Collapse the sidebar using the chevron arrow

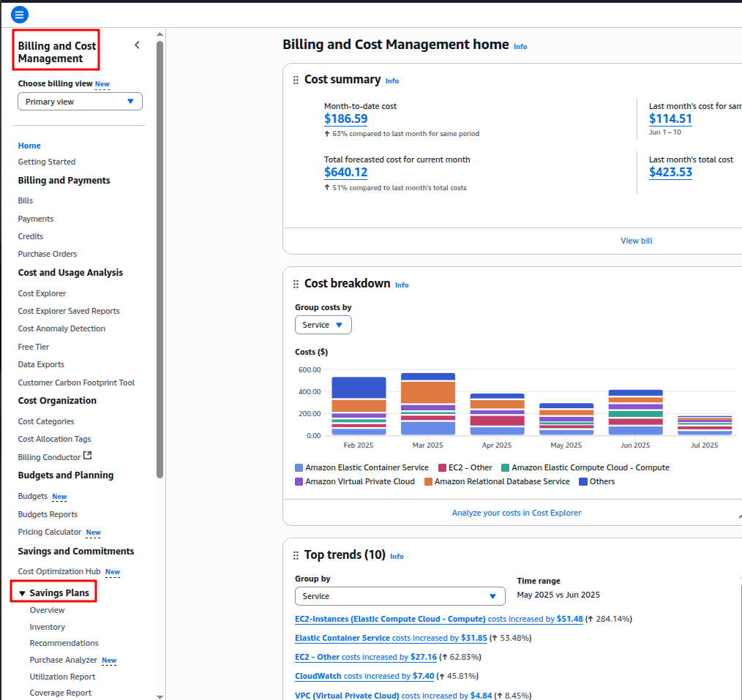tap(137, 44)
